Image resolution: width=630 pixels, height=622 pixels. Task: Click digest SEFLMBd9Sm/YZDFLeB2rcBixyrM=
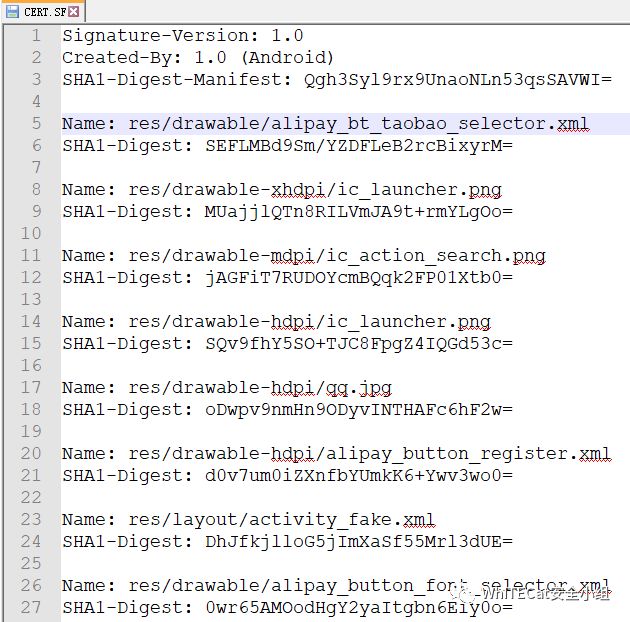tap(359, 145)
